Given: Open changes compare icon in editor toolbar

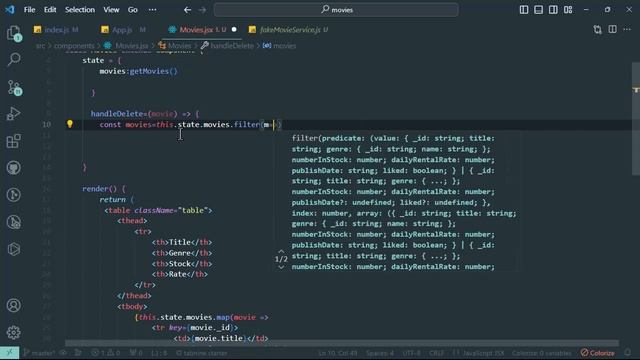Looking at the screenshot, I should pyautogui.click(x=598, y=29).
